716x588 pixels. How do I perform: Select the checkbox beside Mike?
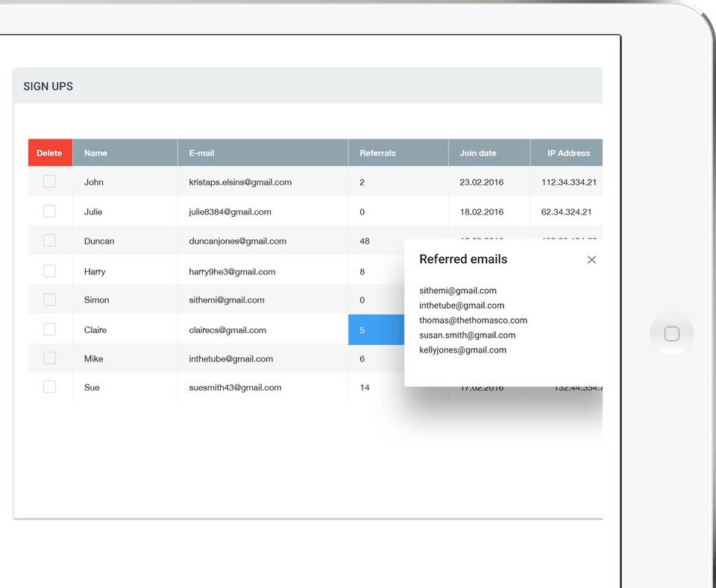pos(49,358)
